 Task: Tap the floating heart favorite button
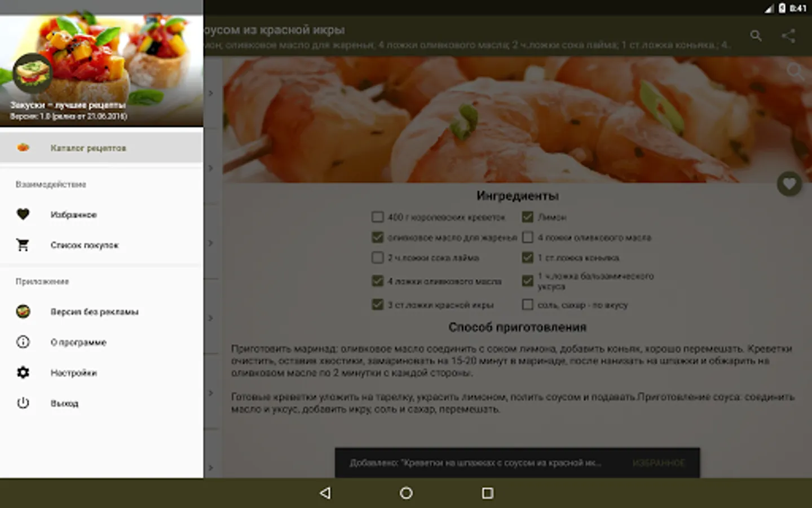click(x=789, y=183)
